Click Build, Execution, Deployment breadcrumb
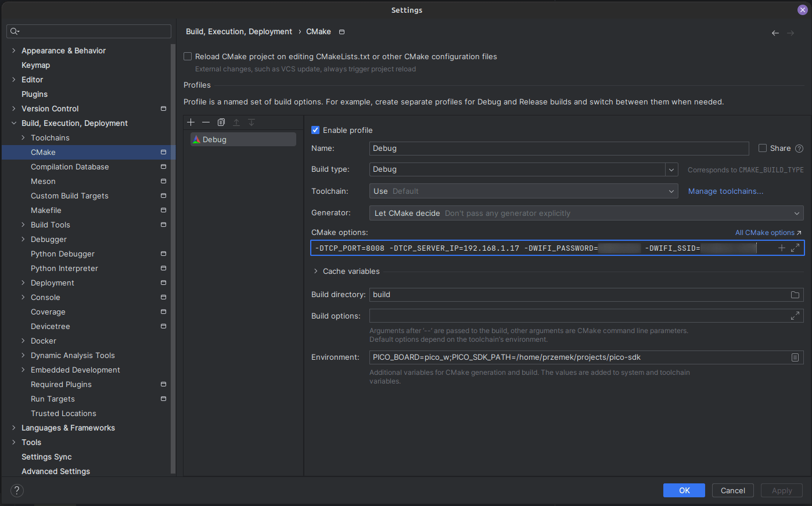This screenshot has width=812, height=506. tap(239, 31)
